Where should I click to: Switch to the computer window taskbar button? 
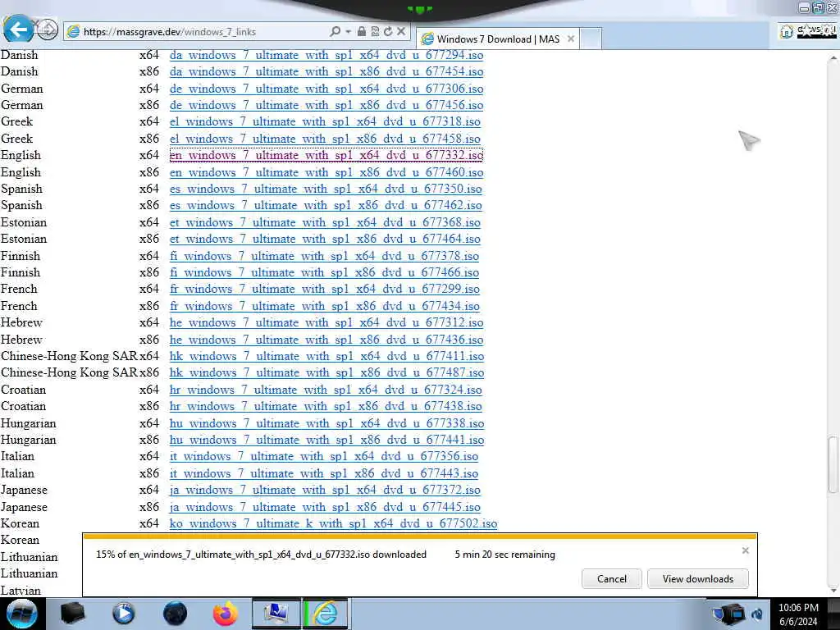(x=276, y=614)
